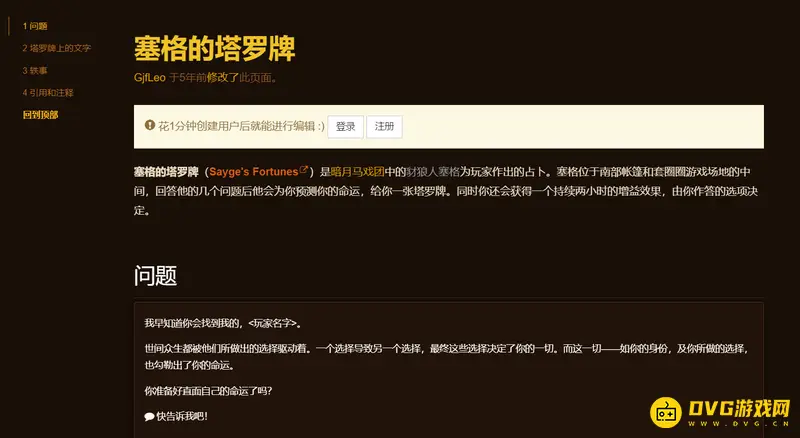Select the 快告诉我吧! dialogue option
800x438 pixels.
(182, 416)
